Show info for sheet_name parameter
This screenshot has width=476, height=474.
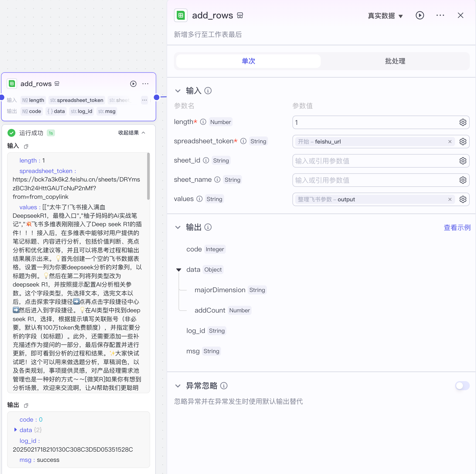click(217, 180)
